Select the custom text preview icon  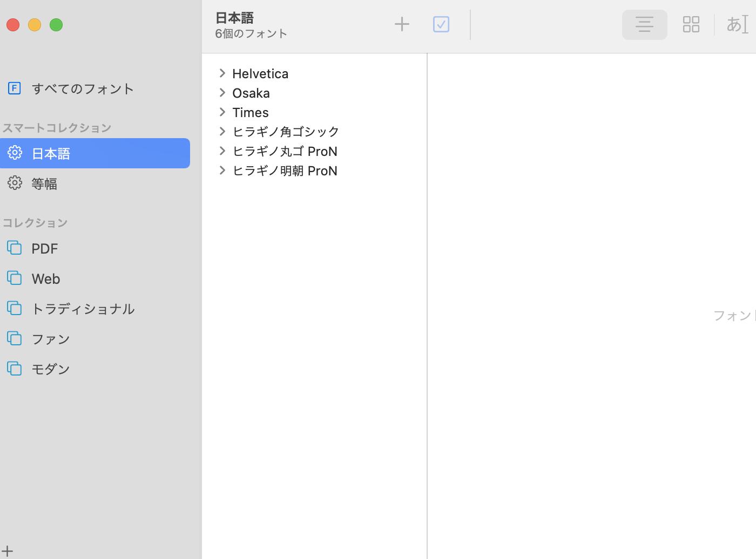click(x=737, y=24)
